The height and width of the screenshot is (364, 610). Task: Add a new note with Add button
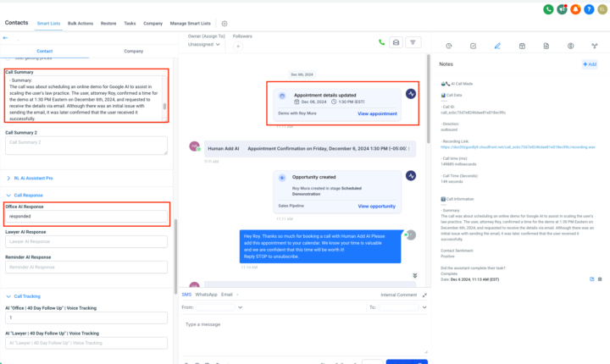coord(590,64)
